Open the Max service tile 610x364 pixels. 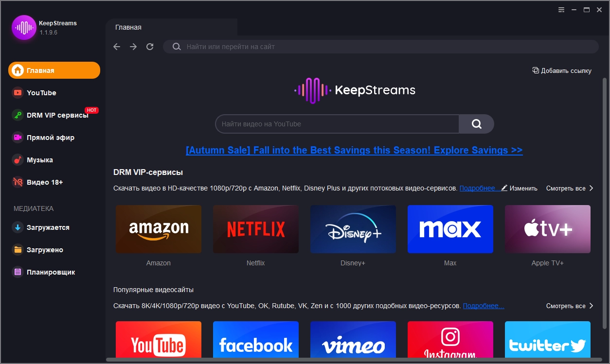(x=450, y=229)
